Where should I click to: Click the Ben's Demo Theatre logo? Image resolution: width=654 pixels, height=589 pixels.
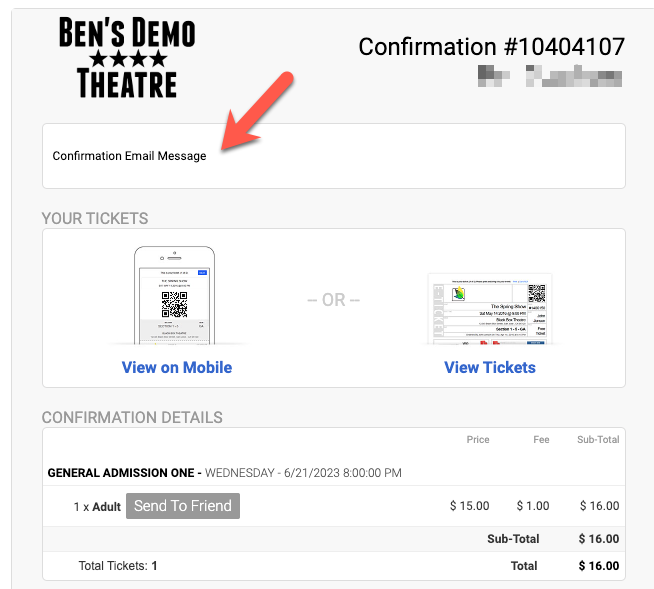[127, 58]
